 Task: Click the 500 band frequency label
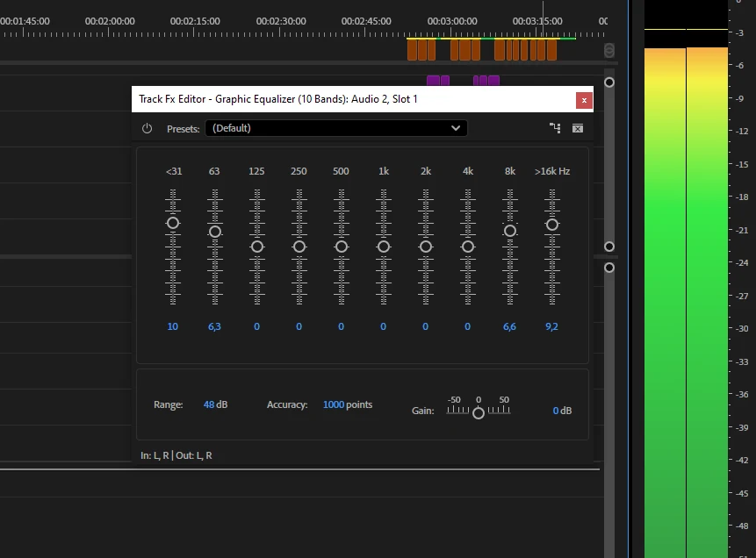[x=341, y=171]
